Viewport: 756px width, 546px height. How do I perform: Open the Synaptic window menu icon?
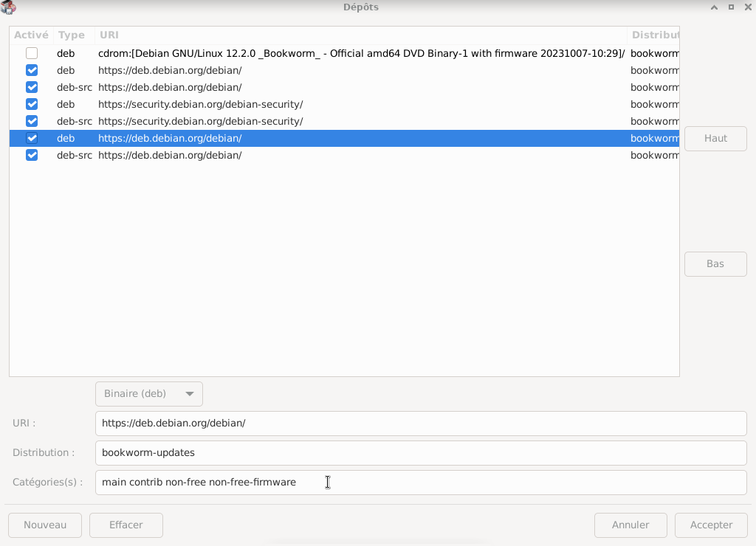(8, 7)
